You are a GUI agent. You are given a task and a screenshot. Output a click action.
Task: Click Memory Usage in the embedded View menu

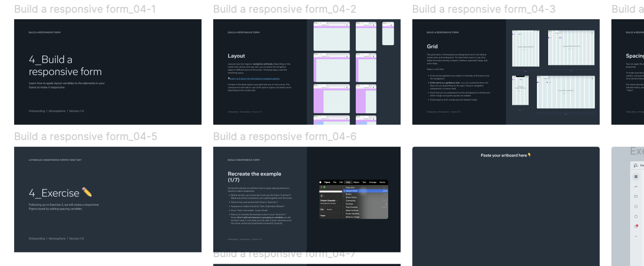click(x=353, y=217)
